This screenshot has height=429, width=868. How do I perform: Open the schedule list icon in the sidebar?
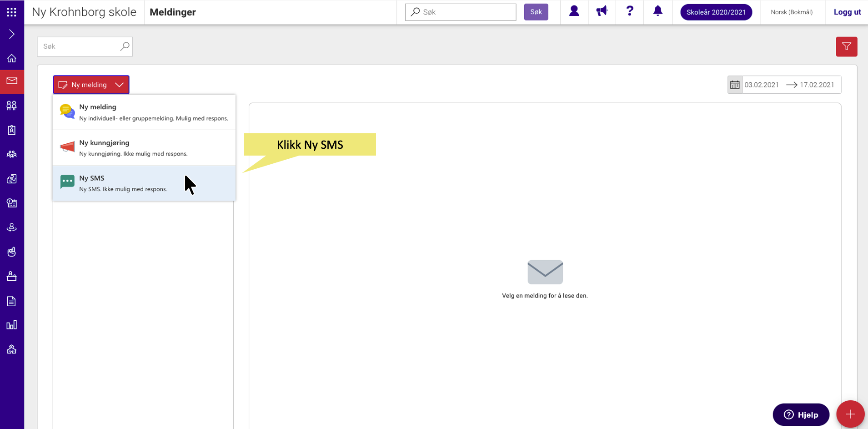12,203
